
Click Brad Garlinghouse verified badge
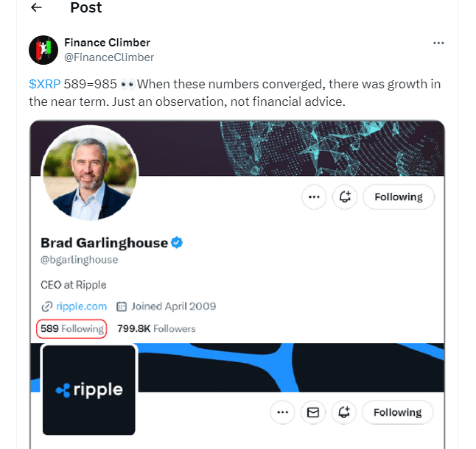tap(178, 242)
